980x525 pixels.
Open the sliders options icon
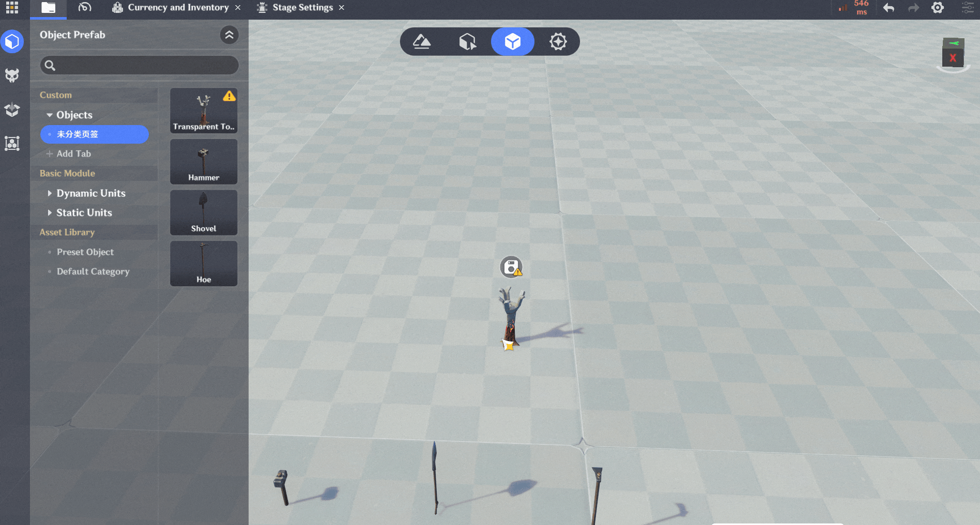tap(968, 8)
